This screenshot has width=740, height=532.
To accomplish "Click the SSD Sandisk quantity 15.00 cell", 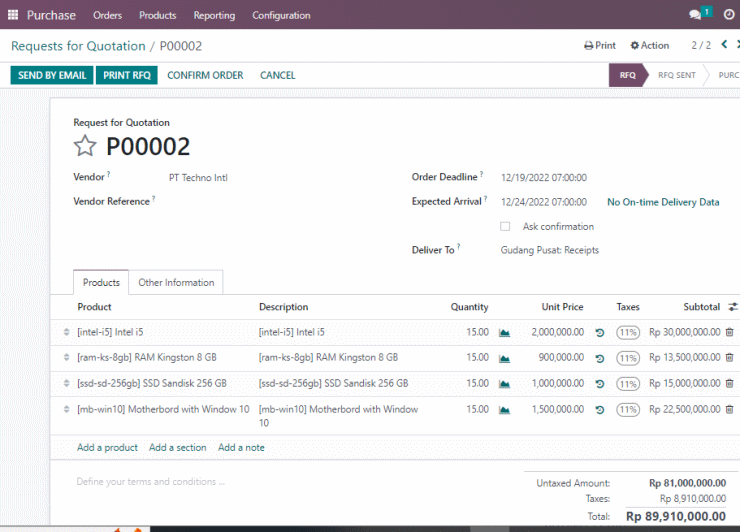I will tap(477, 383).
